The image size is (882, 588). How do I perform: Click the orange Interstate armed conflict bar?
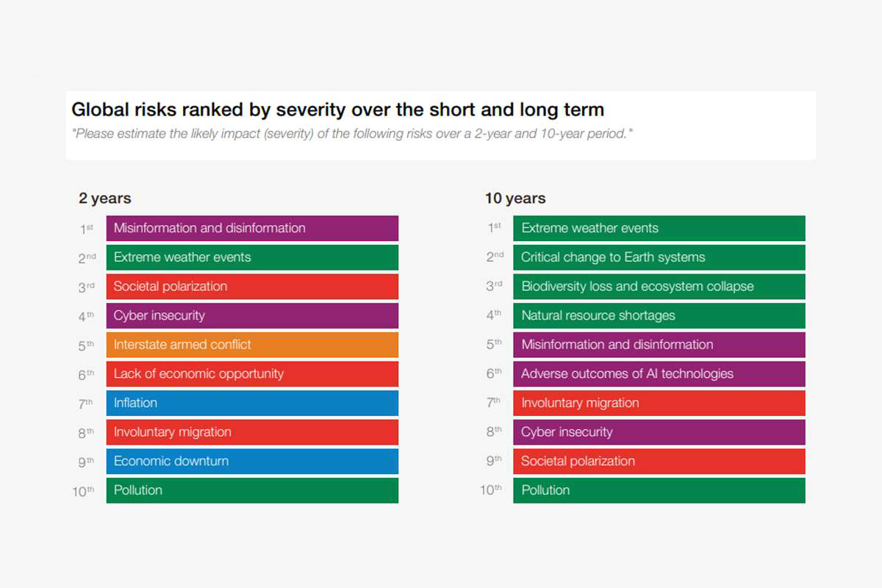pos(252,345)
